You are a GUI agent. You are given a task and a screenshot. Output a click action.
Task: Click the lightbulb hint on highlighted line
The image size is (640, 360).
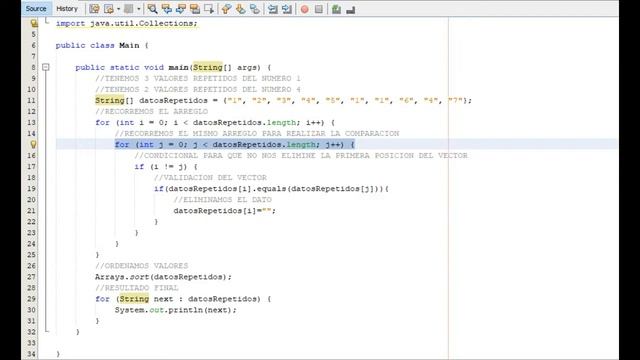pos(33,144)
